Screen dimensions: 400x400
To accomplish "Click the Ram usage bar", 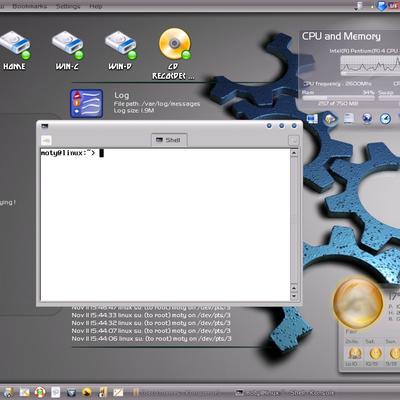I will tap(338, 98).
